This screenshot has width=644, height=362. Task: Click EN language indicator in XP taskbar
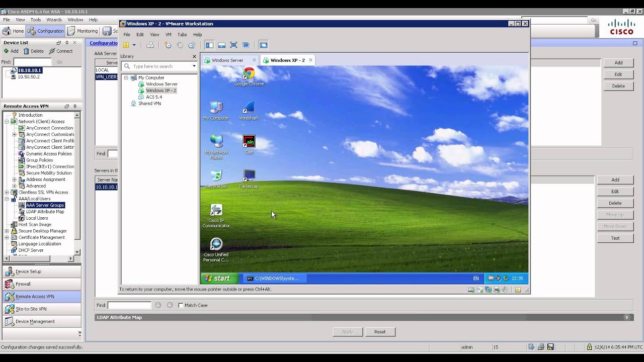coord(476,279)
